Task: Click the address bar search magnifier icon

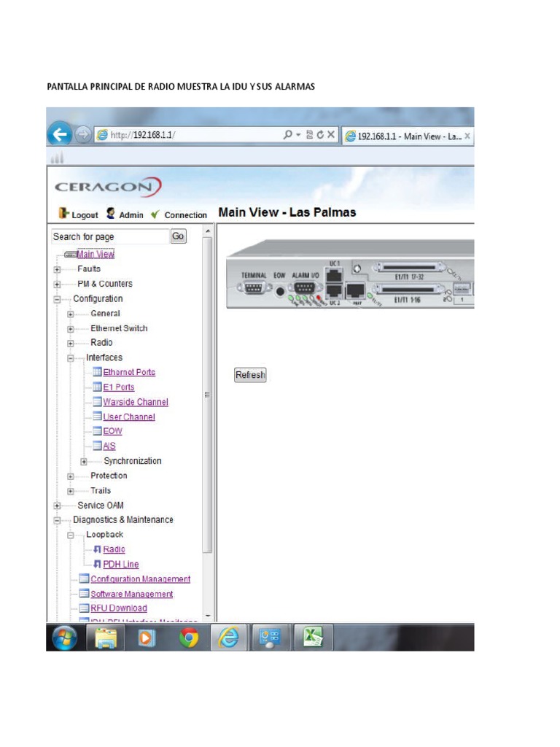Action: pos(287,135)
